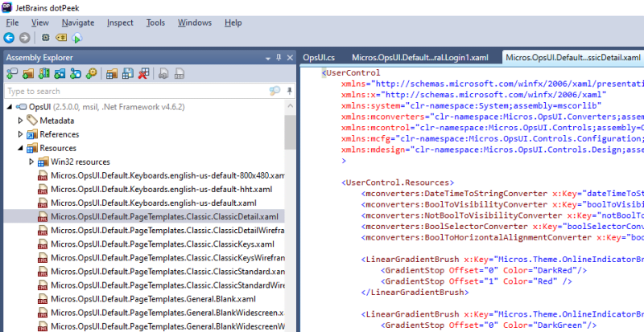644x332 pixels.
Task: Close the Assembly Explorer panel
Action: [290, 57]
